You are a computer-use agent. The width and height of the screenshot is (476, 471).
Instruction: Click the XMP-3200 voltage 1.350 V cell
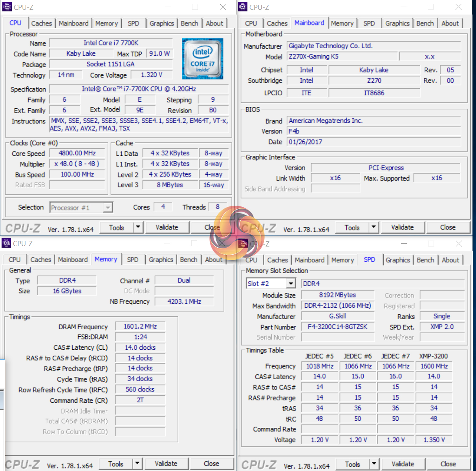point(434,440)
